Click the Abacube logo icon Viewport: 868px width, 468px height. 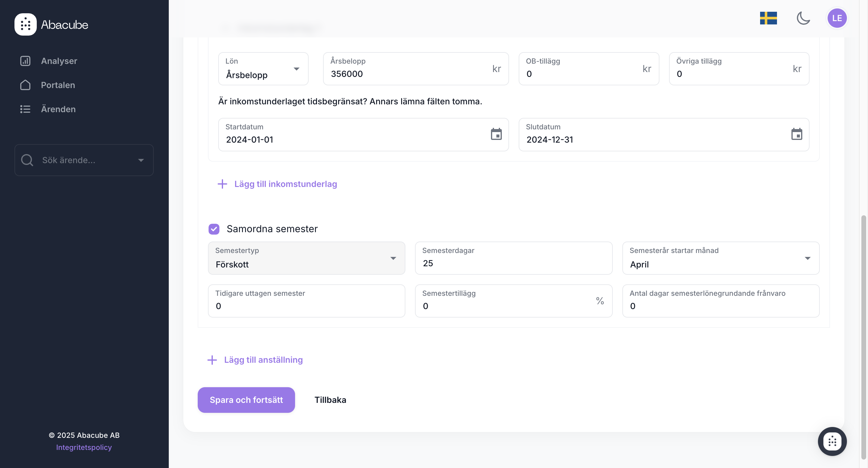click(x=25, y=24)
